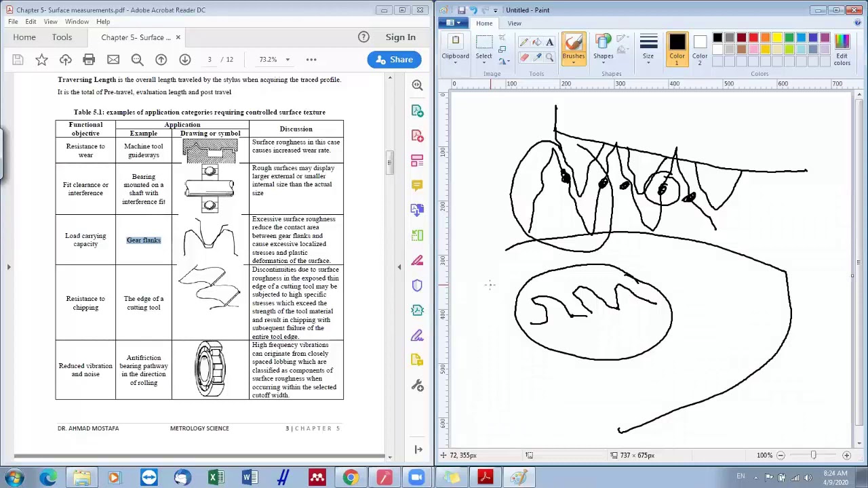The height and width of the screenshot is (488, 868).
Task: Pick the green color swatch in Paint palette
Action: point(789,37)
